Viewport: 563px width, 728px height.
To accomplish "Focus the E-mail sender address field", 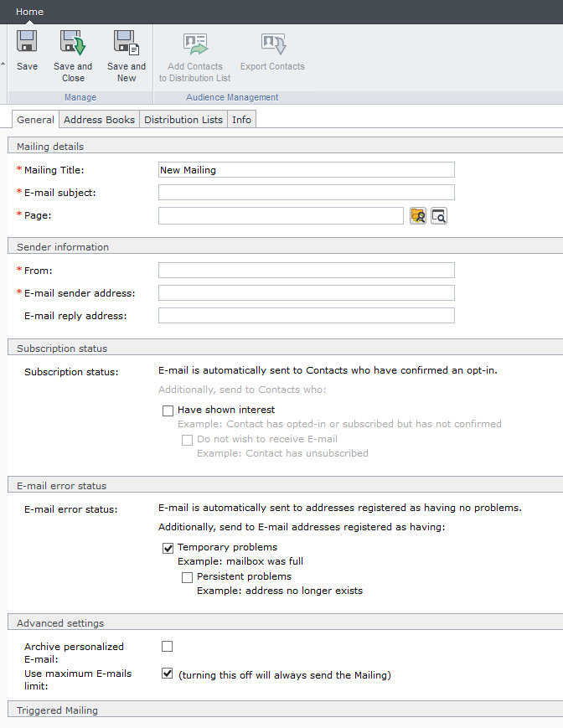I will click(x=307, y=293).
